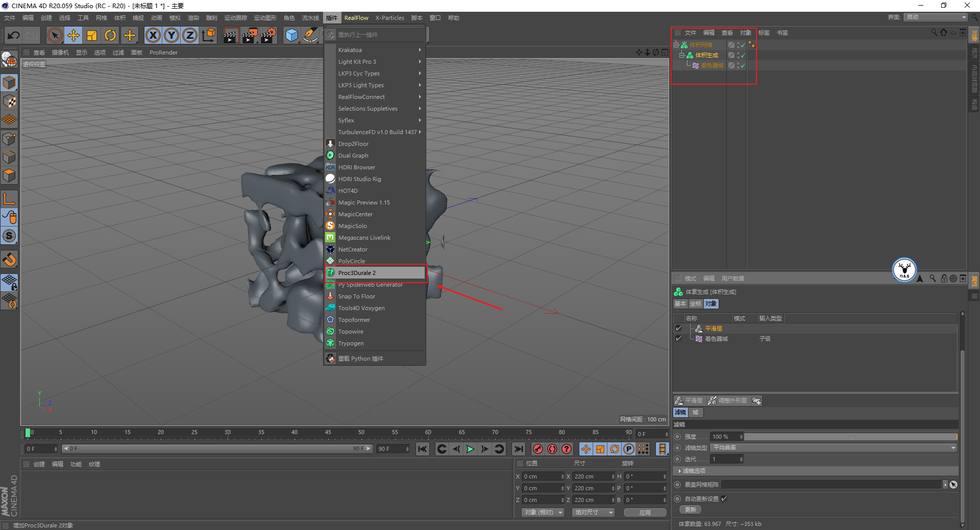Open the X-Particles menu
Viewport: 980px width, 530px height.
point(390,18)
